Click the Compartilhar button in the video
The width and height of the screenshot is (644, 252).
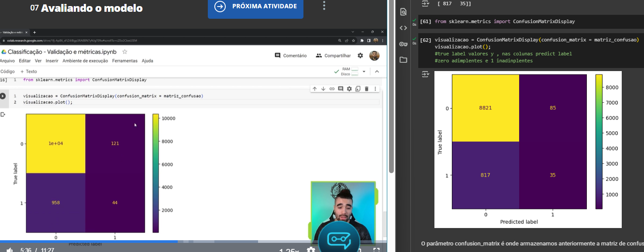[333, 55]
